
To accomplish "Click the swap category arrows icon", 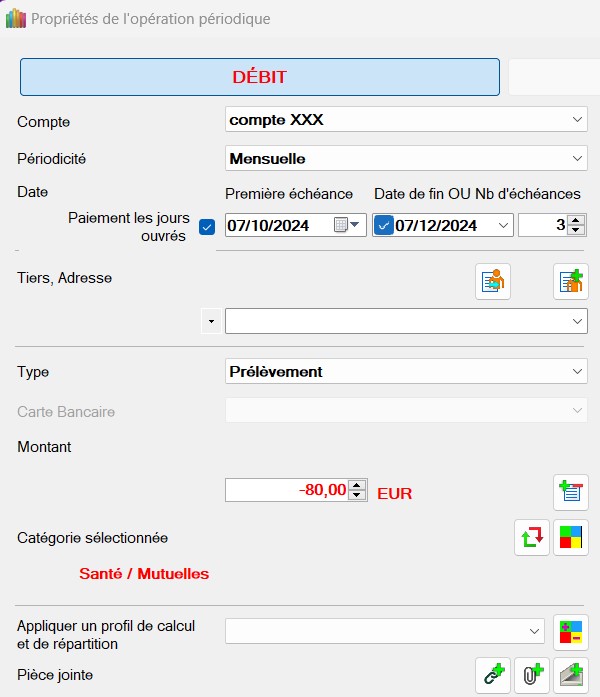I will click(x=532, y=537).
